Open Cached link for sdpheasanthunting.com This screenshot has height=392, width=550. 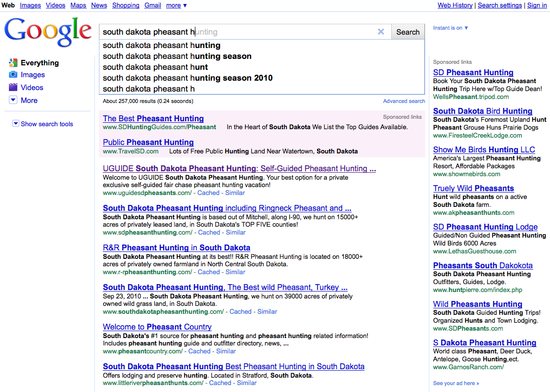point(209,232)
